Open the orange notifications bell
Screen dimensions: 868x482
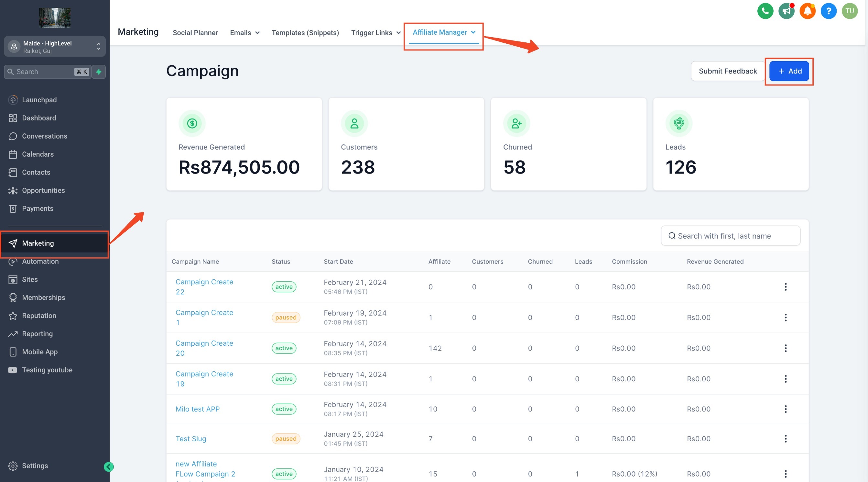click(x=807, y=11)
